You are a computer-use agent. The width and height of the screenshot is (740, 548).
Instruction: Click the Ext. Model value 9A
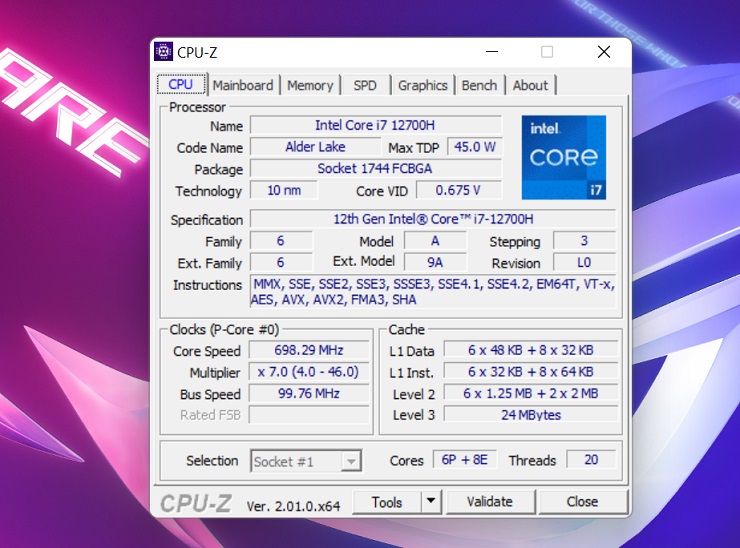(435, 262)
